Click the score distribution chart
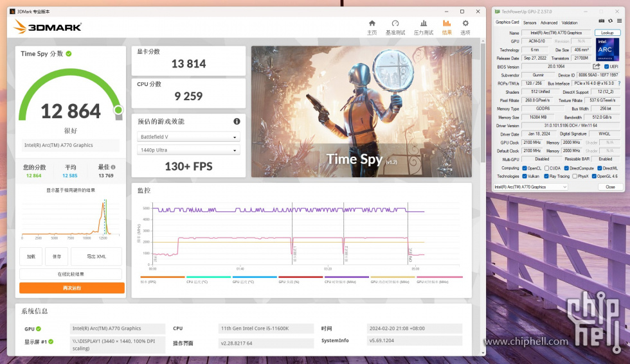This screenshot has height=364, width=630. pyautogui.click(x=71, y=218)
